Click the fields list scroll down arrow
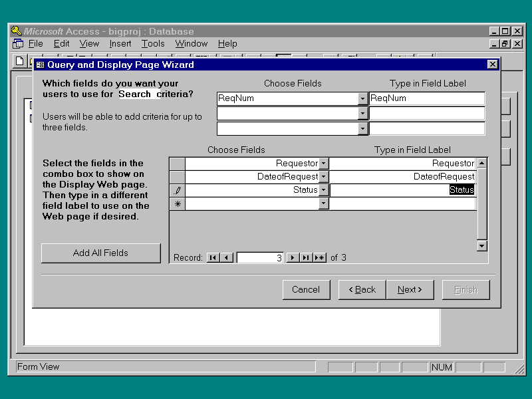This screenshot has width=532, height=399. pyautogui.click(x=482, y=245)
